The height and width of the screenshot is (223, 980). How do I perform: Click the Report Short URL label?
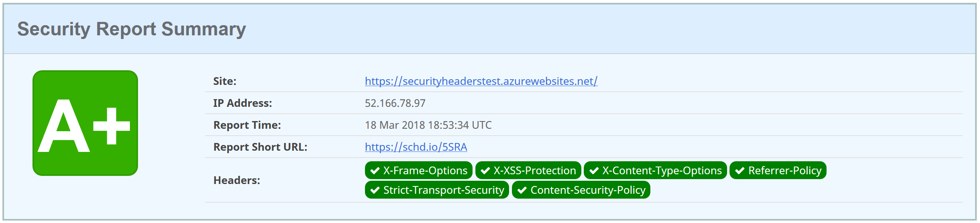coord(260,147)
